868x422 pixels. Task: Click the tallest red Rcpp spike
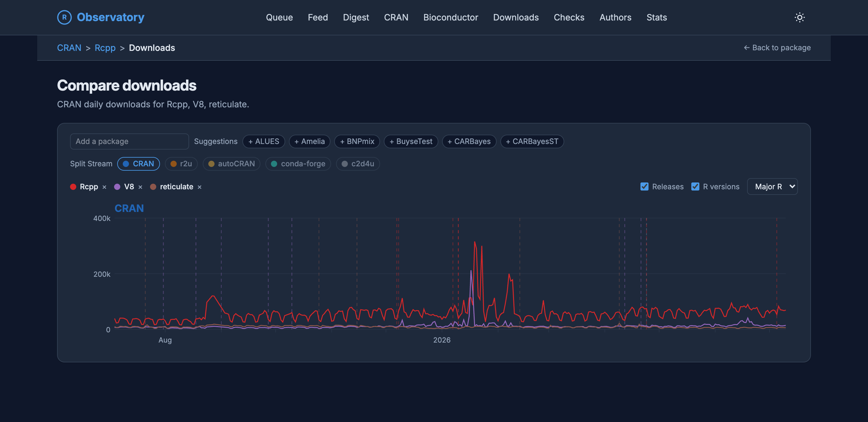[x=475, y=242]
